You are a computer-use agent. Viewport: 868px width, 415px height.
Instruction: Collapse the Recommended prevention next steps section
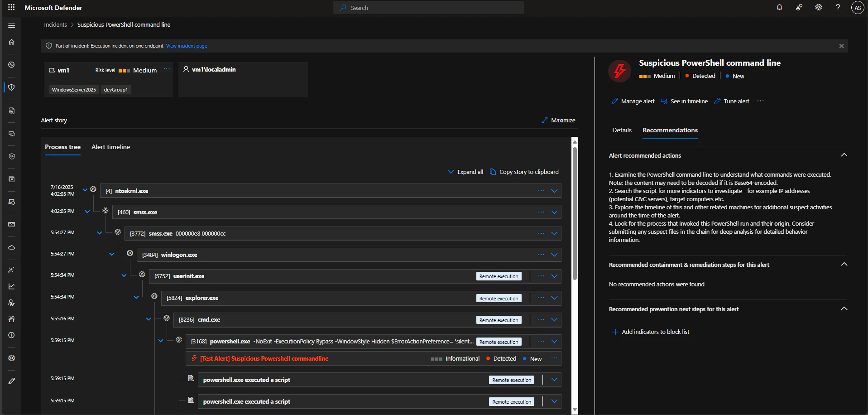coord(844,309)
